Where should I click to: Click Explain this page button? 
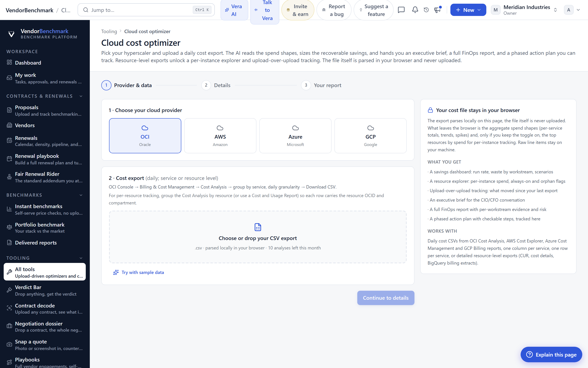pyautogui.click(x=551, y=354)
